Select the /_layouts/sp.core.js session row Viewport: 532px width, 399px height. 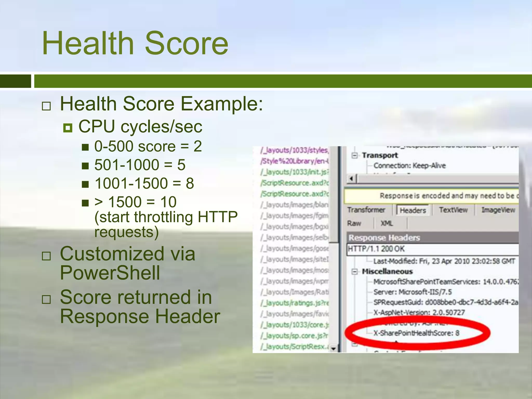[295, 336]
